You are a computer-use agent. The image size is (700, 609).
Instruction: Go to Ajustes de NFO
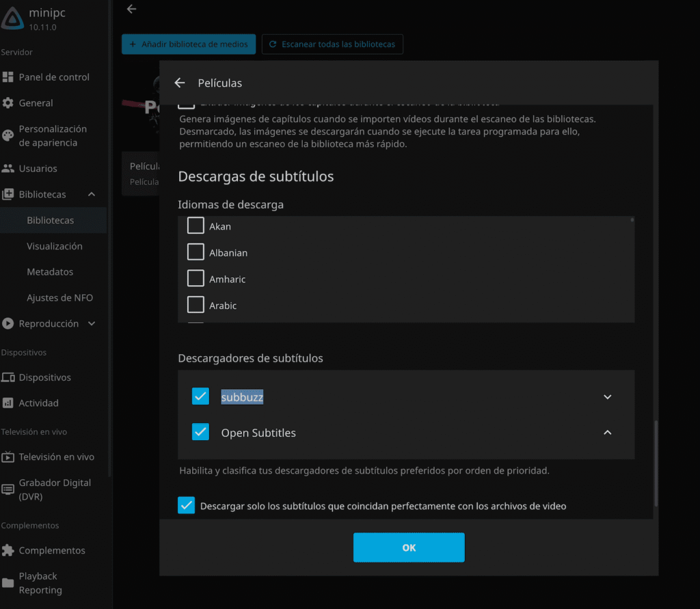(59, 298)
